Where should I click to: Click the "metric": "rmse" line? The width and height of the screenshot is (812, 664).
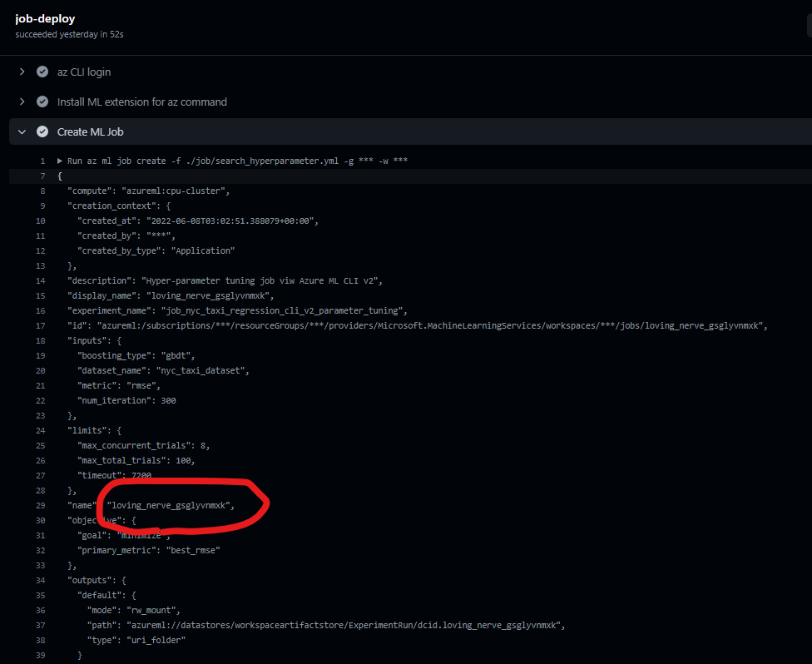click(119, 386)
